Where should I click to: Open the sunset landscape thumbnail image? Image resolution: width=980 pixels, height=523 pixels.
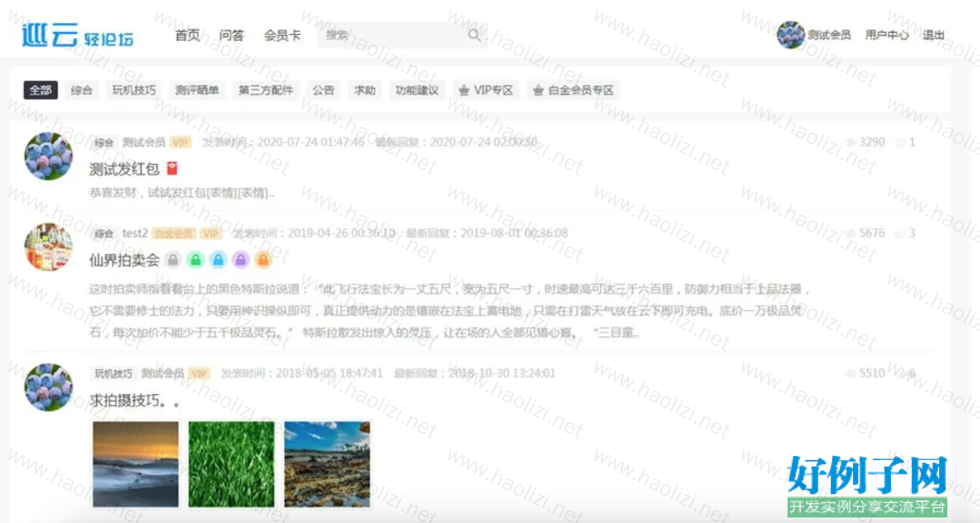pos(135,464)
